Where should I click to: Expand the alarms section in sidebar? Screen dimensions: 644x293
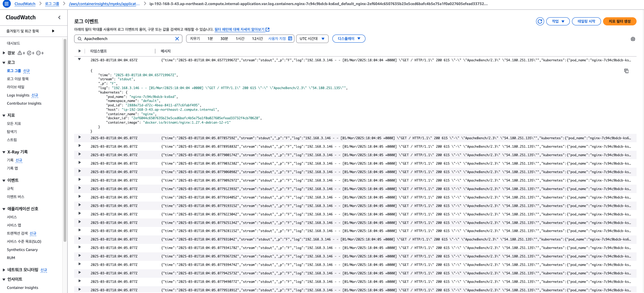[x=4, y=53]
